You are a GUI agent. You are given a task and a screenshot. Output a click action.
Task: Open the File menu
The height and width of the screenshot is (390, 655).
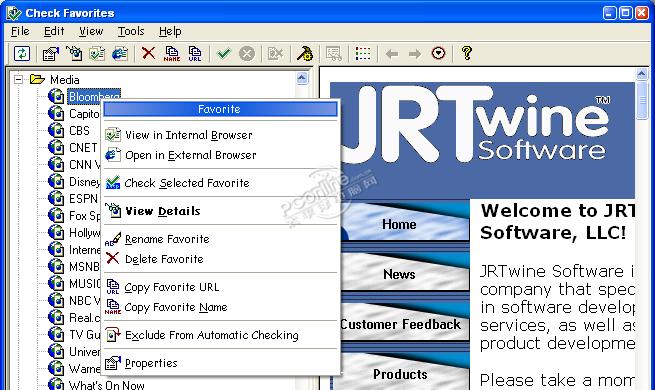click(20, 31)
